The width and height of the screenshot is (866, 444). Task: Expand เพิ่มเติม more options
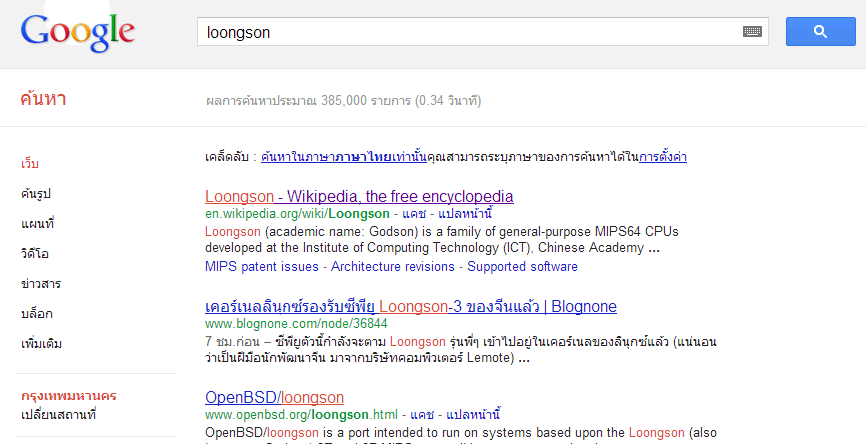41,343
